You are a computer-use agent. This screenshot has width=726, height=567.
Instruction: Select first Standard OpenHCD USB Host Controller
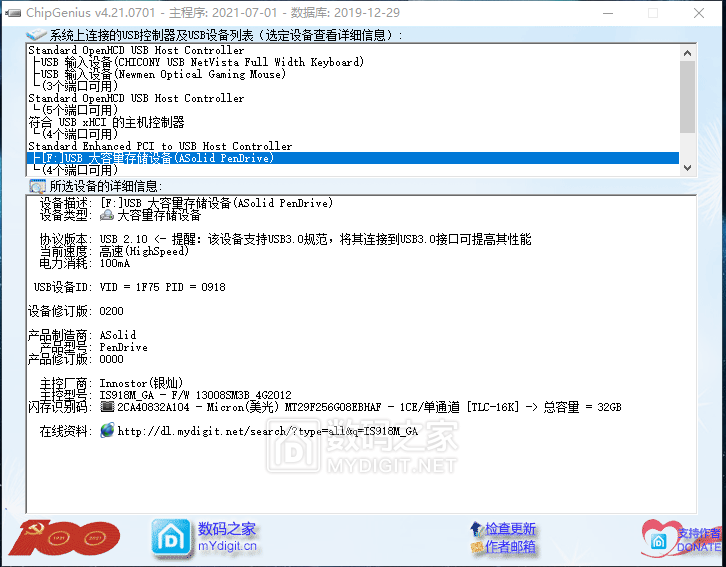(136, 50)
